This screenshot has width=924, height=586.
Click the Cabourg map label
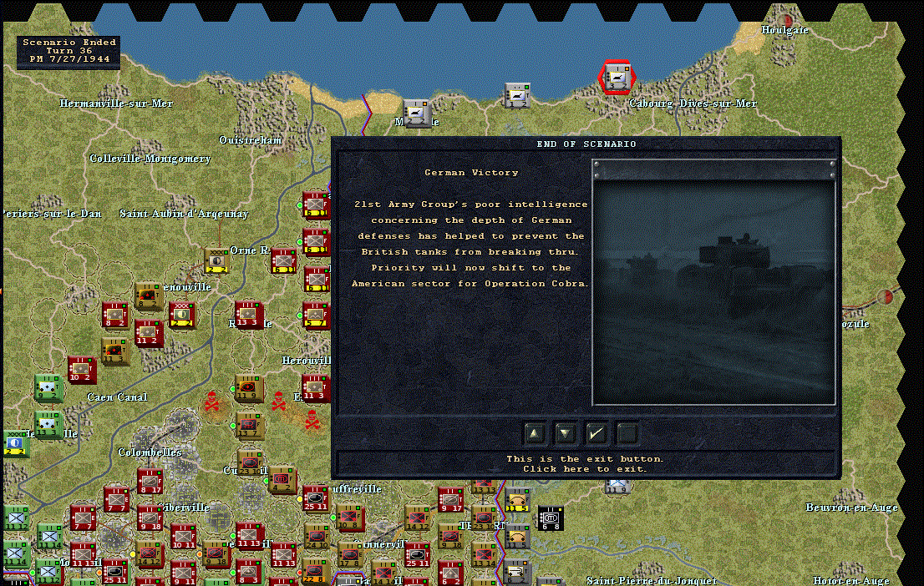tap(651, 104)
